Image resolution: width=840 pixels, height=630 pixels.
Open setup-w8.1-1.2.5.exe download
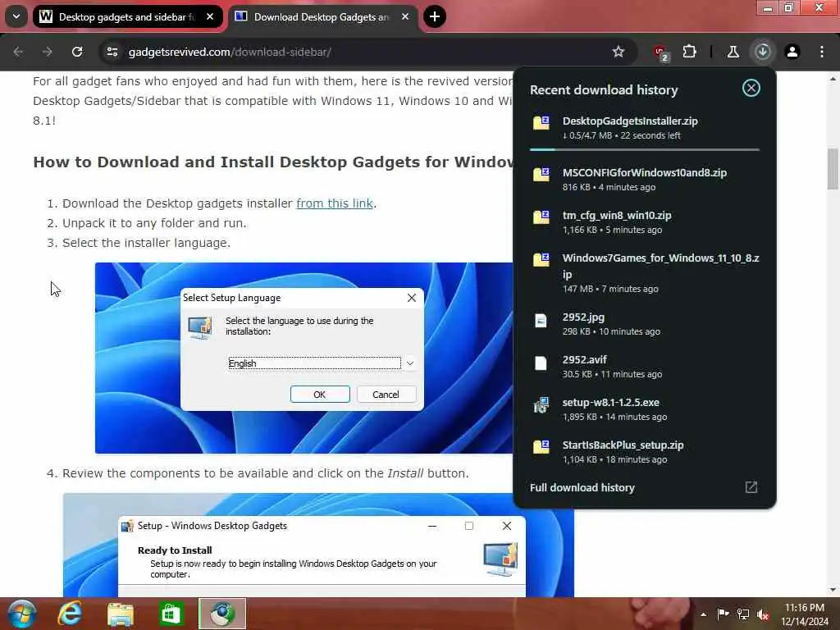(645, 409)
